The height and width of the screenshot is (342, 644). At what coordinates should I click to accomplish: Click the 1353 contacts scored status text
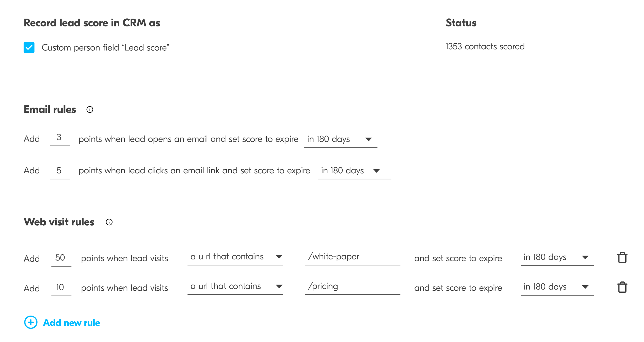(485, 46)
